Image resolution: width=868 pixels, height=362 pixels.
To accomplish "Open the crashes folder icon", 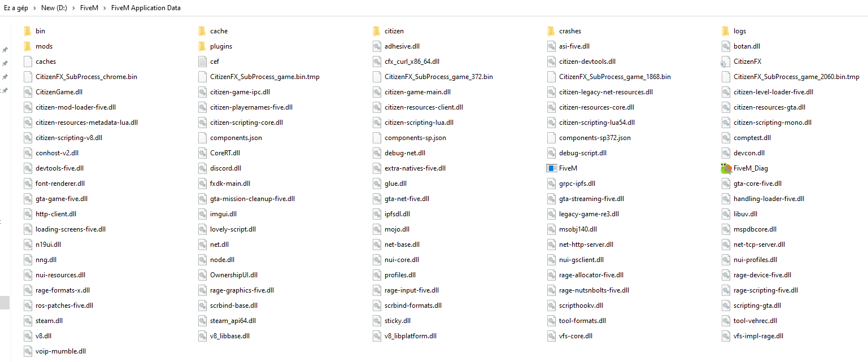I will click(551, 31).
